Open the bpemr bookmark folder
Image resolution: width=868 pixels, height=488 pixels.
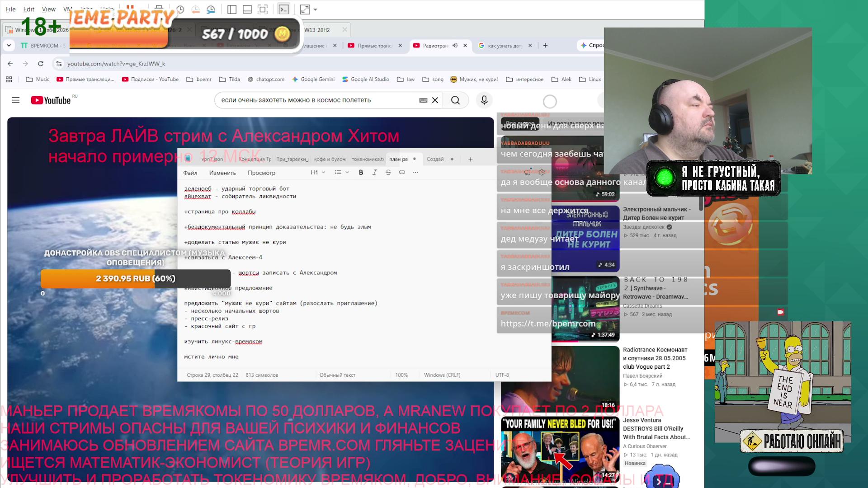199,80
